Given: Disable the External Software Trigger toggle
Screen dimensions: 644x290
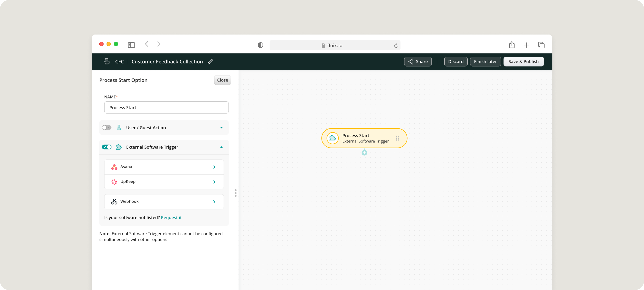Looking at the screenshot, I should 106,147.
